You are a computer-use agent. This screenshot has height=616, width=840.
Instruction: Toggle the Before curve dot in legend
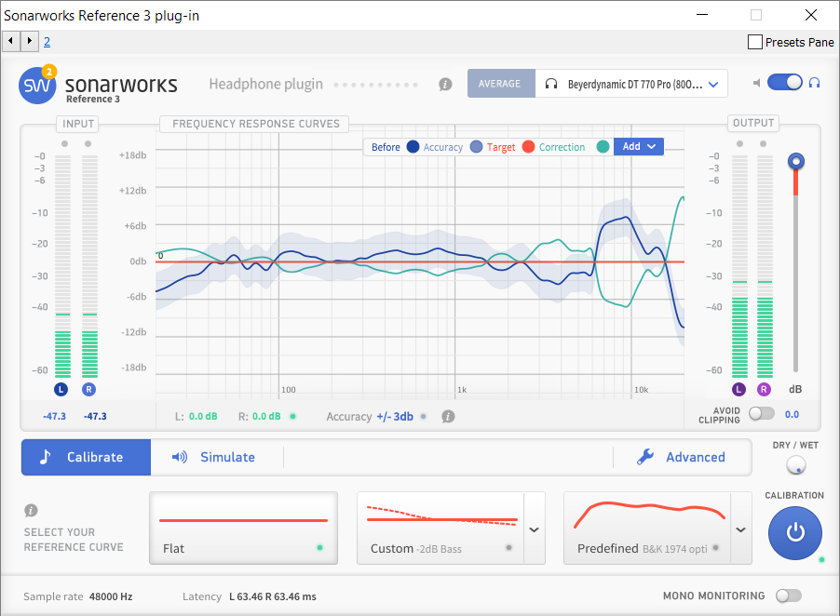coord(413,147)
